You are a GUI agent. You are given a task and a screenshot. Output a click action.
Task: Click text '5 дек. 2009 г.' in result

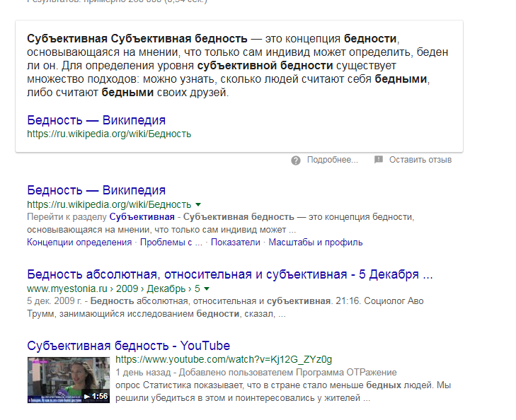(55, 301)
